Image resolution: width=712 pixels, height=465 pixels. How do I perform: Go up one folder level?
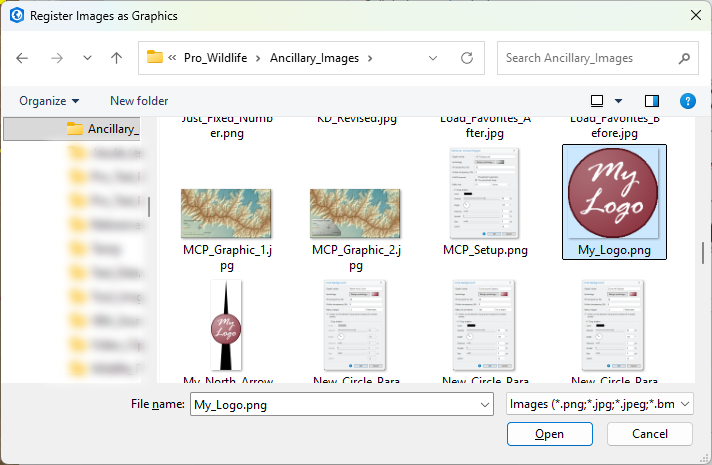(117, 58)
